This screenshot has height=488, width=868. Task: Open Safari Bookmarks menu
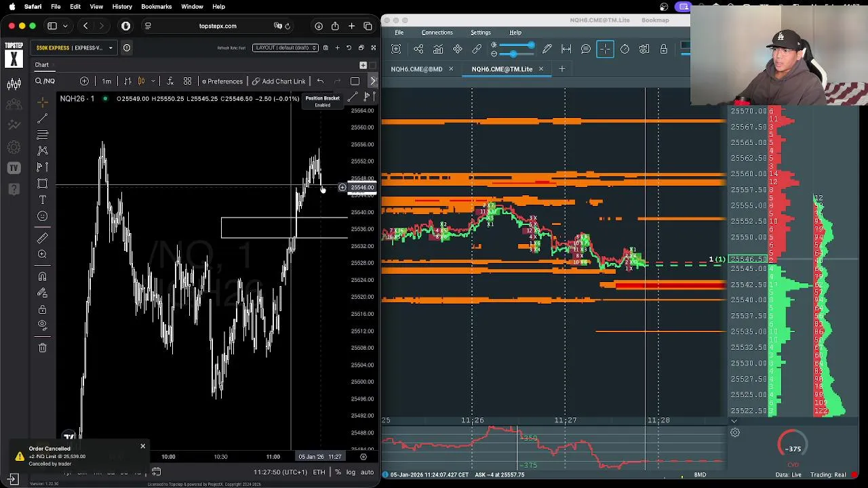tap(156, 7)
